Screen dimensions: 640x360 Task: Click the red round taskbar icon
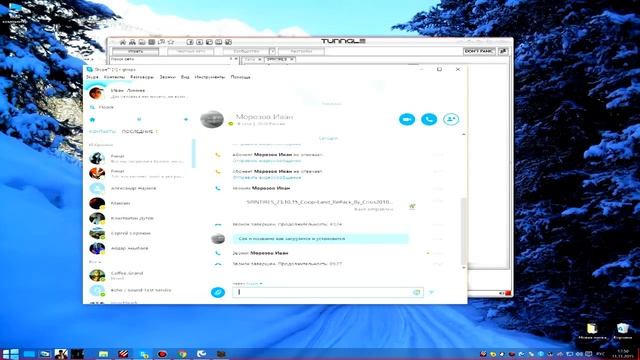click(x=162, y=354)
